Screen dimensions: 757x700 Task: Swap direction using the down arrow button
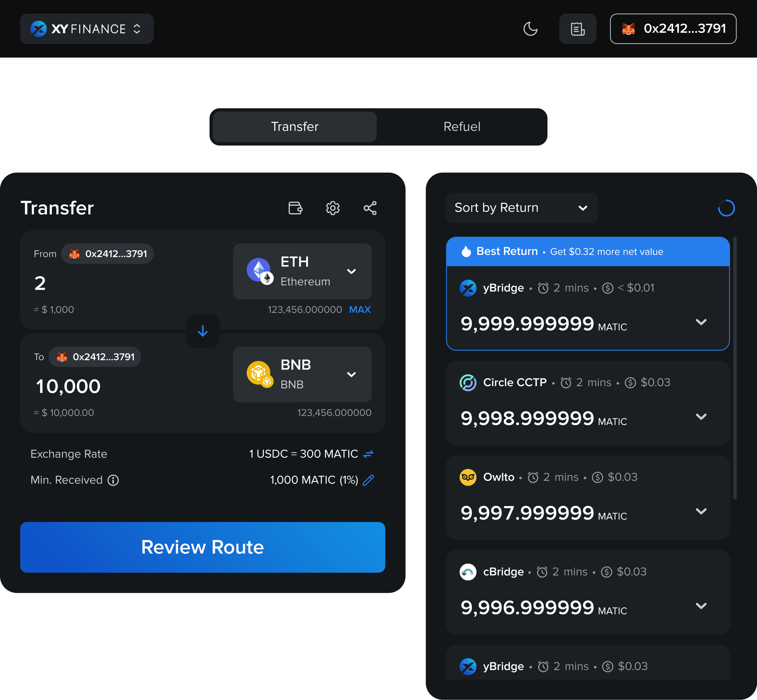203,331
